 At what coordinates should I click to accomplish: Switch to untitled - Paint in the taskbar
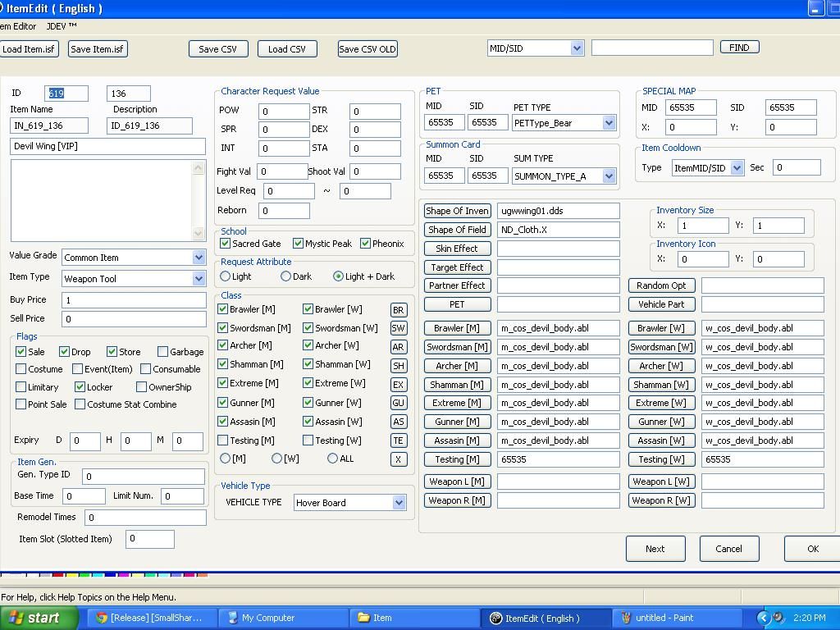click(x=678, y=618)
